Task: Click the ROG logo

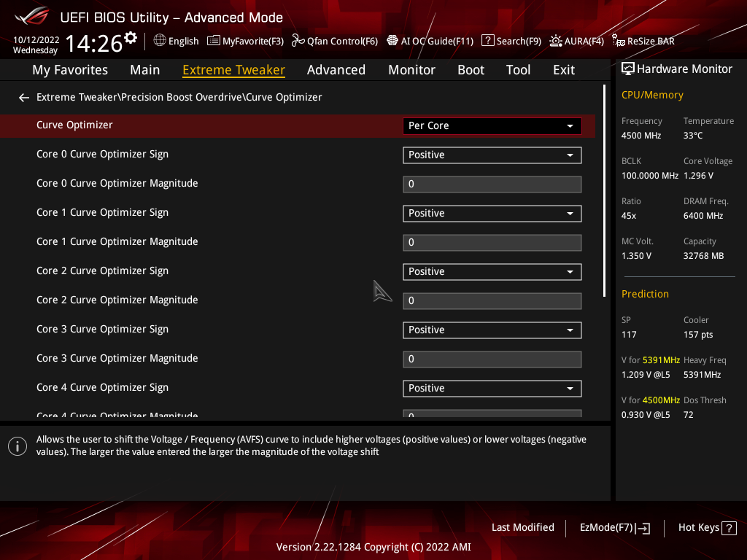Action: coord(32,16)
